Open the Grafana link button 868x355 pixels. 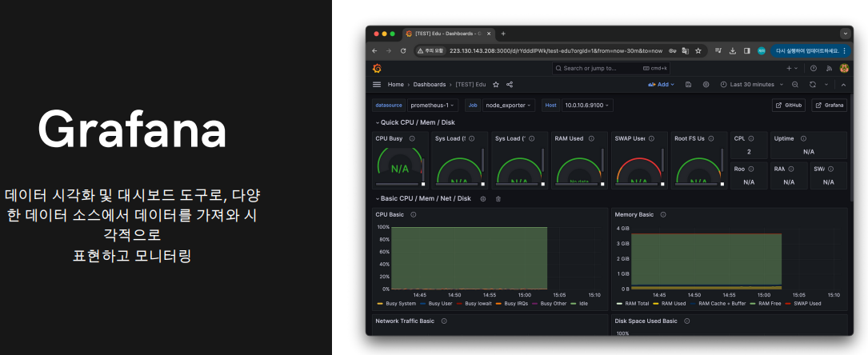point(830,105)
